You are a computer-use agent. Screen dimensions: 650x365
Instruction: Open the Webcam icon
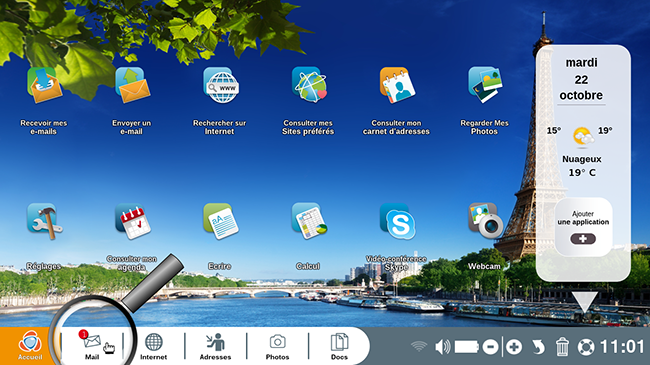coord(485,221)
